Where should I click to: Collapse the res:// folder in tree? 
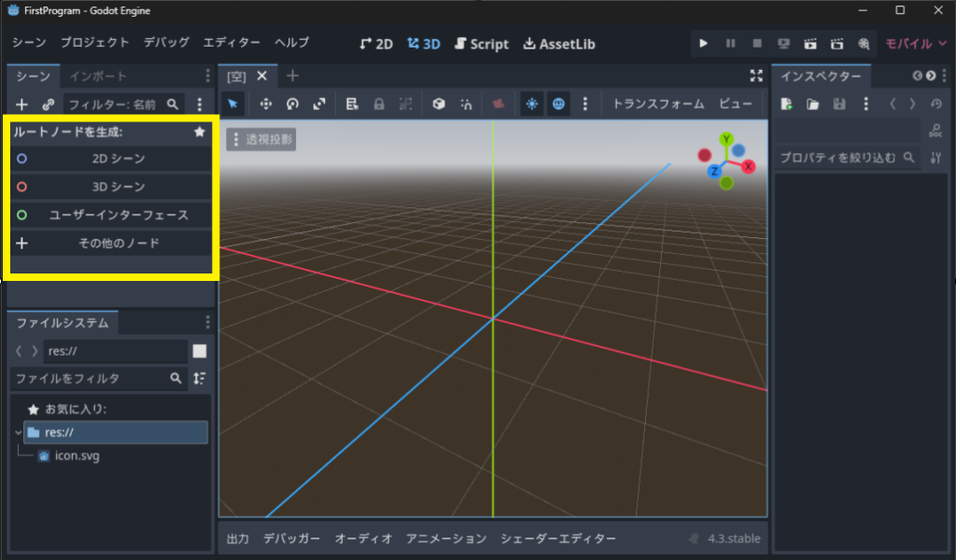click(x=19, y=433)
